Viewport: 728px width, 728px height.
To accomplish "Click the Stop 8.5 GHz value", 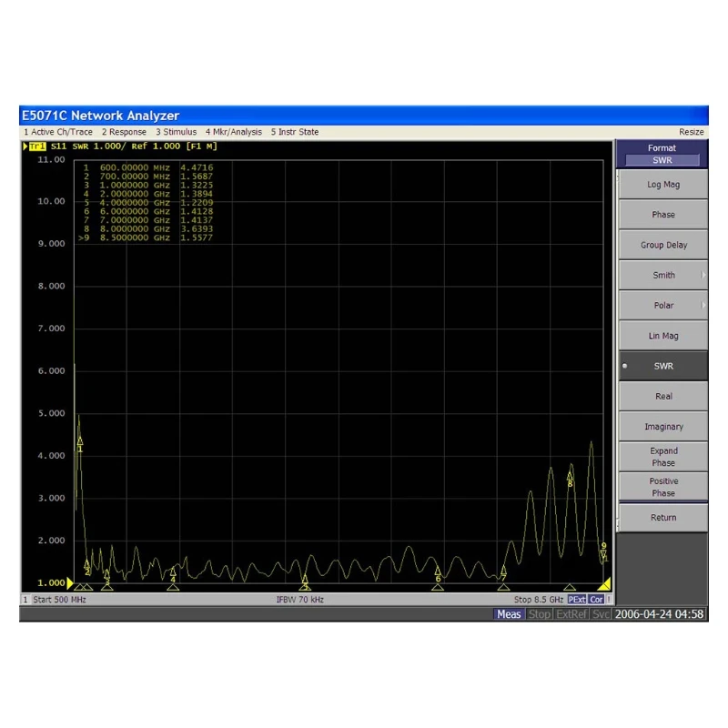I will (539, 600).
